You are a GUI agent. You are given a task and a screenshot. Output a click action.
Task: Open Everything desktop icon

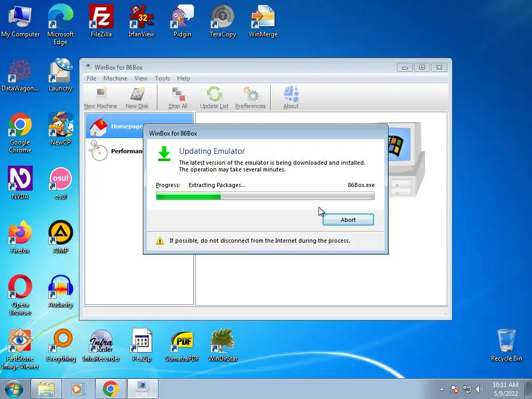60,345
